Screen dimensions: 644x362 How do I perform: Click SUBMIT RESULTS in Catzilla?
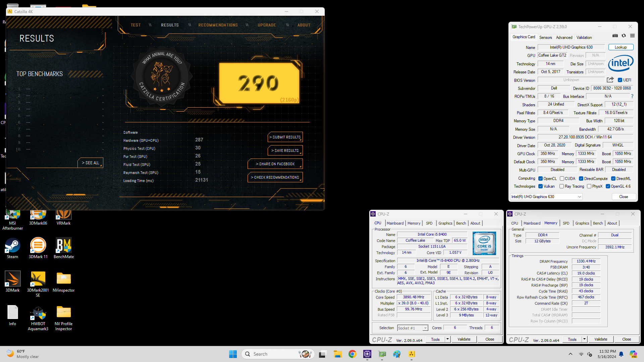coord(285,137)
